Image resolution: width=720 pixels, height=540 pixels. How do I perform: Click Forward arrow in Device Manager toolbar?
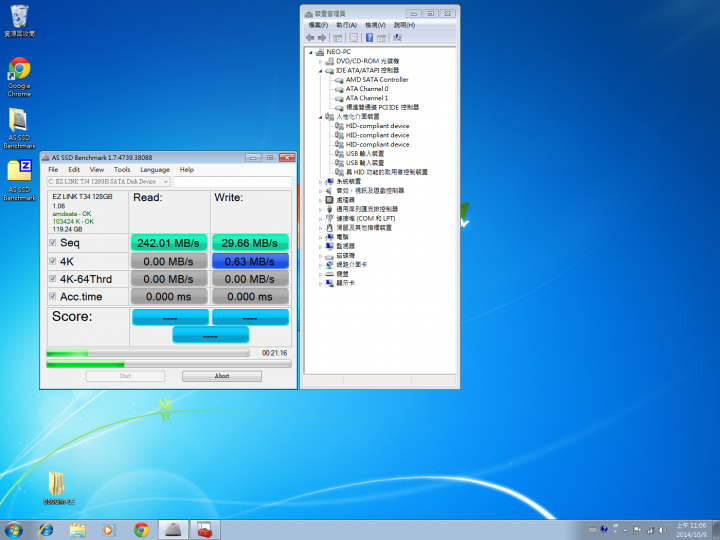(322, 38)
